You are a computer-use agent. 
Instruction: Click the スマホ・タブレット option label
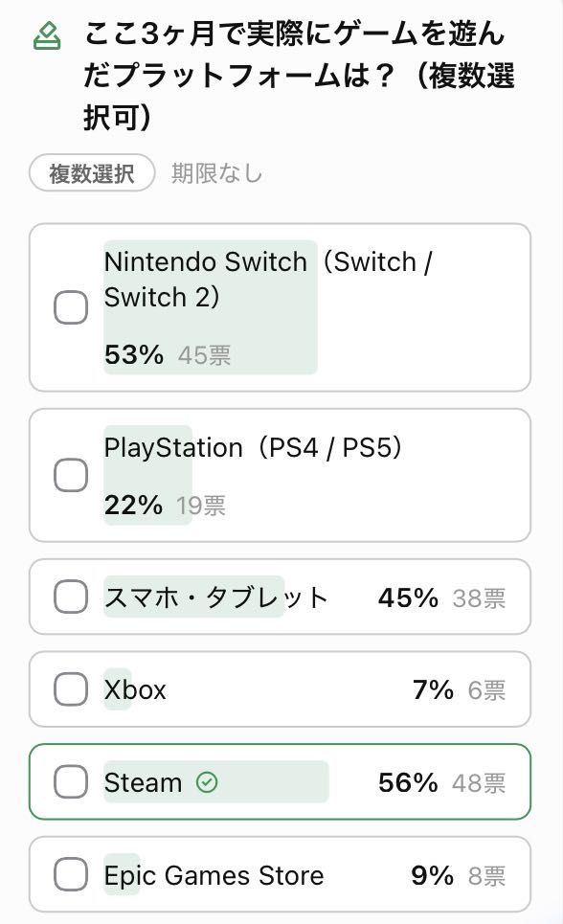[x=215, y=597]
